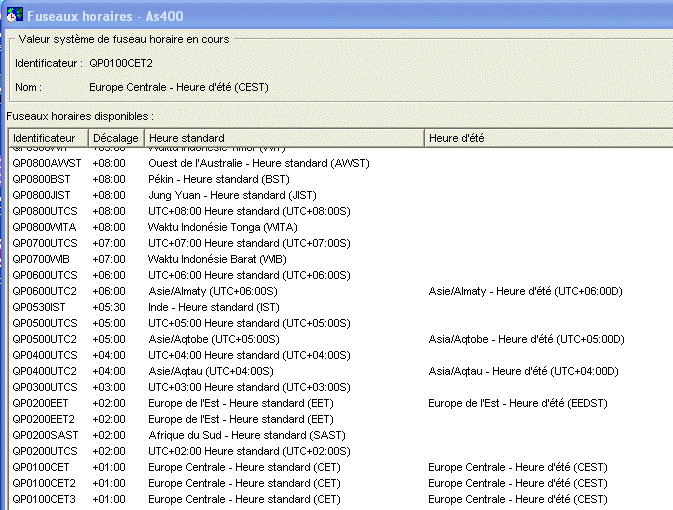Viewport: 673px width, 510px height.
Task: Click 'Asie/Almaty (UTC+06:00S)' standard time cell
Action: tap(213, 291)
